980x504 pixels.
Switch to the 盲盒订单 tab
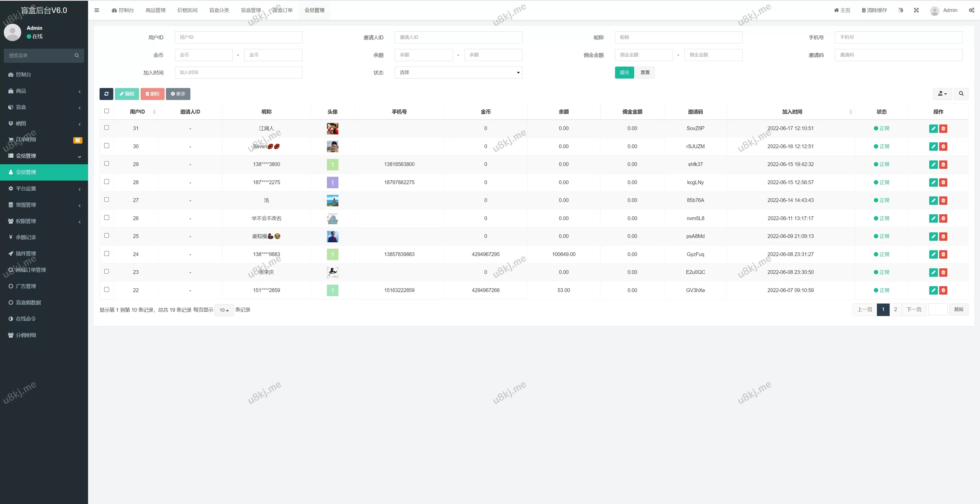(x=283, y=10)
